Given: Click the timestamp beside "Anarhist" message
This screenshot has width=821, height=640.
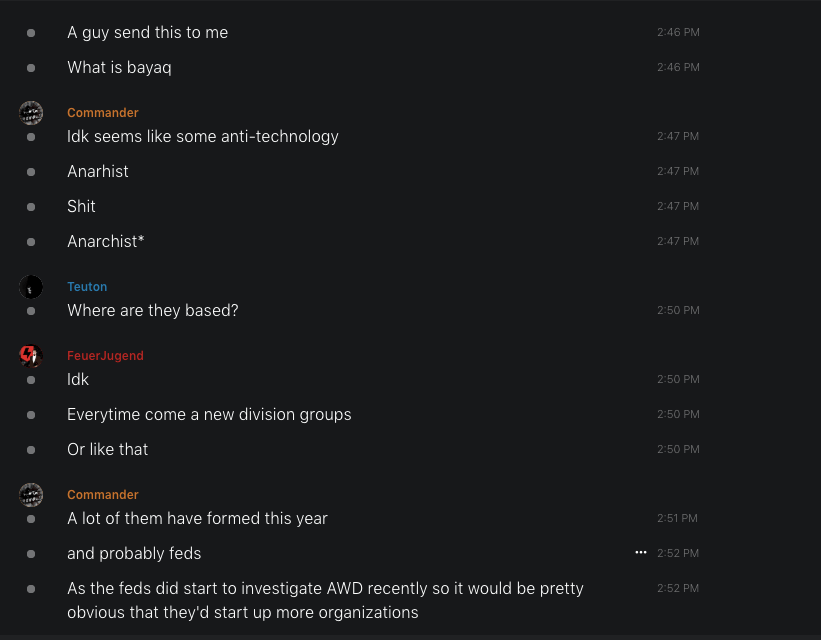Looking at the screenshot, I should (678, 172).
